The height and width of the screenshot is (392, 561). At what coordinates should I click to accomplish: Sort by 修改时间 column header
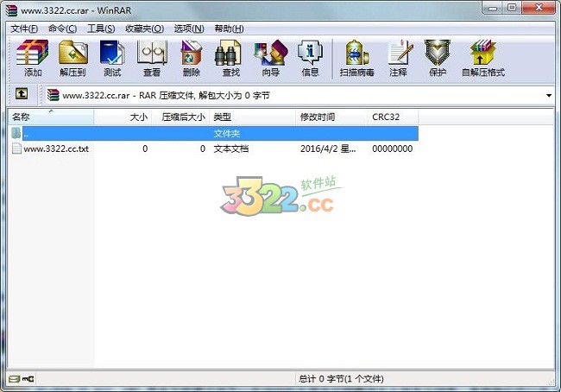[332, 117]
